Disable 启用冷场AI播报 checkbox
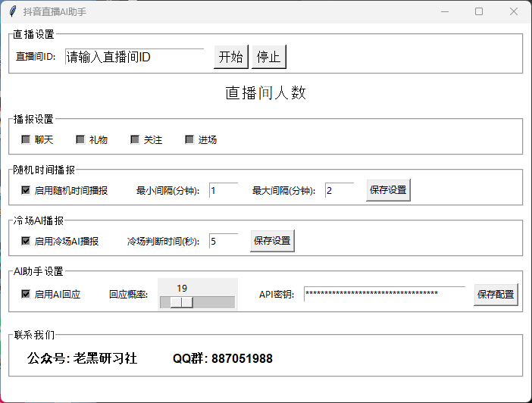This screenshot has width=532, height=403. tap(26, 241)
